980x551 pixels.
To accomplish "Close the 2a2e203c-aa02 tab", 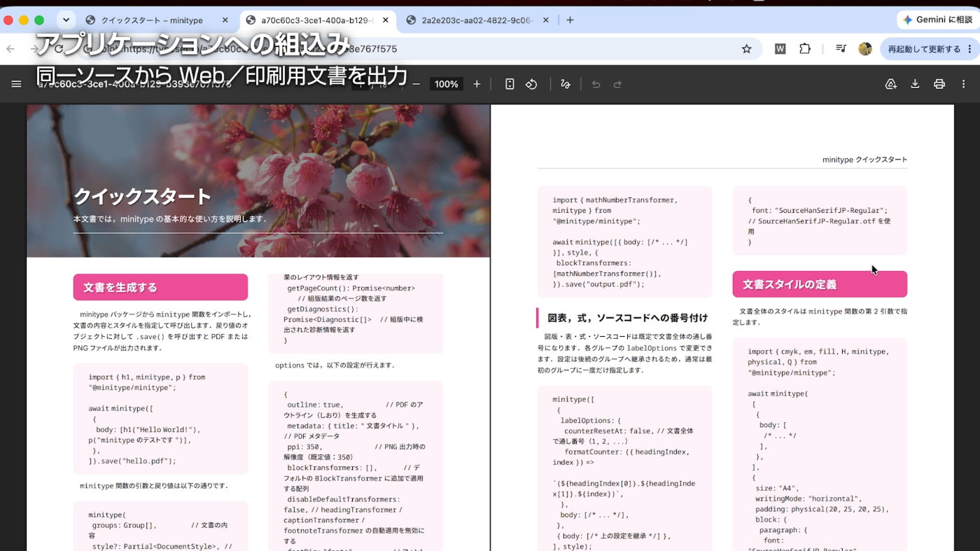I will tap(545, 20).
